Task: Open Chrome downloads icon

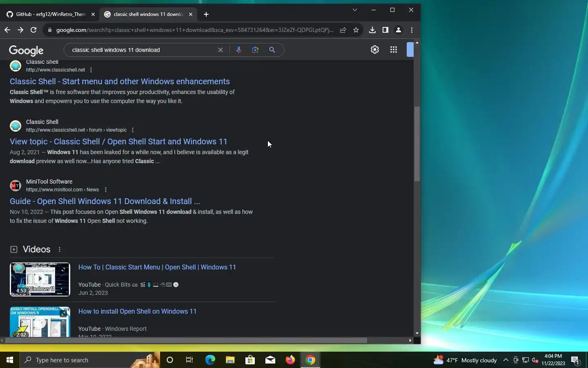Action: 372,30
